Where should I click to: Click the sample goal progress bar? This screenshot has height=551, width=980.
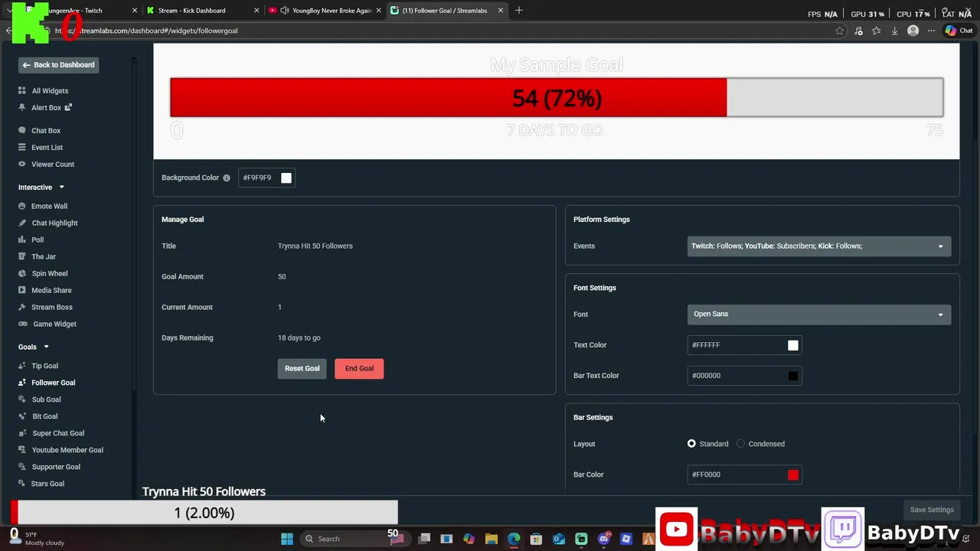pos(557,98)
